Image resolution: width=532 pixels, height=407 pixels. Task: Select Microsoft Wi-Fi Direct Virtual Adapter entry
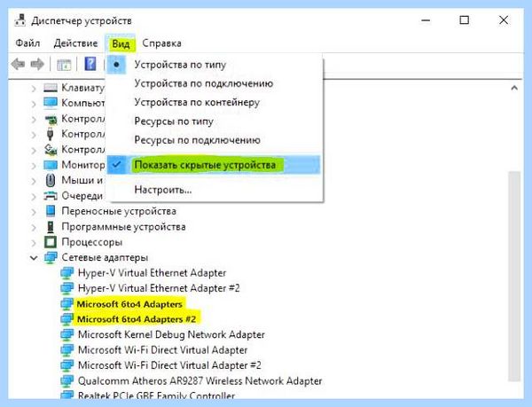tap(163, 350)
